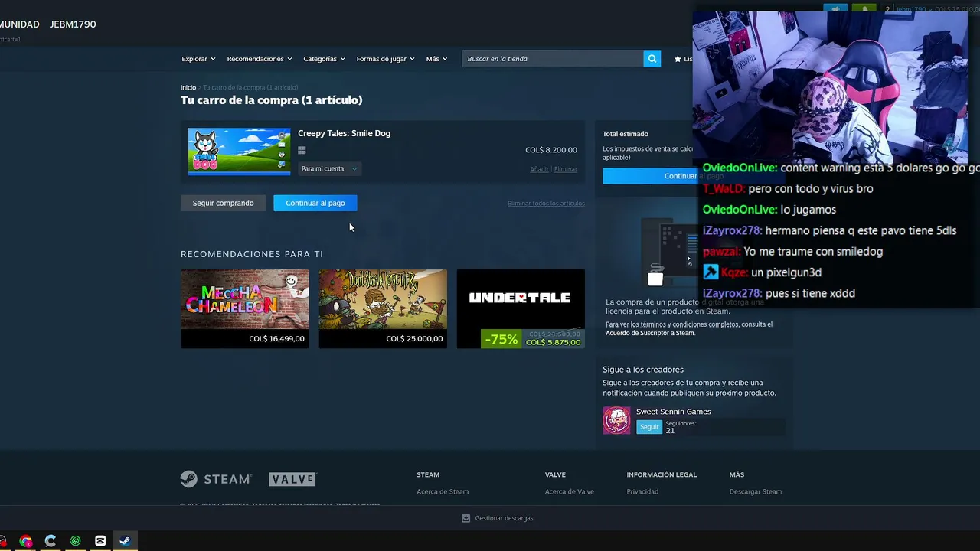980x551 pixels.
Task: Open Mecha Chameleon recommendation card
Action: click(244, 308)
